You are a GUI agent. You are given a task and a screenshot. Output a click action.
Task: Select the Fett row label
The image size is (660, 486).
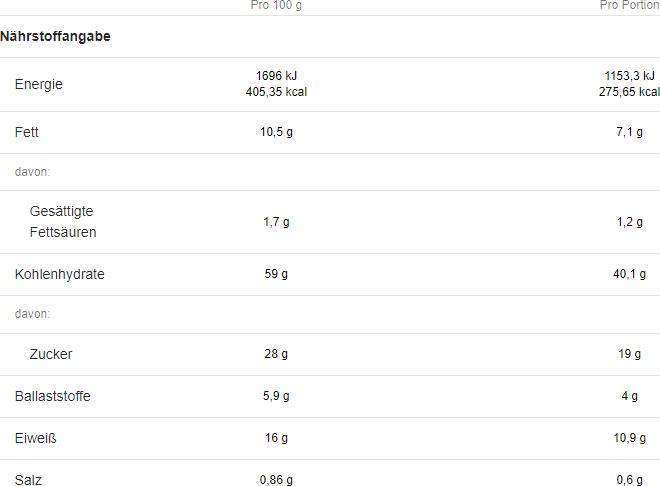(x=27, y=132)
